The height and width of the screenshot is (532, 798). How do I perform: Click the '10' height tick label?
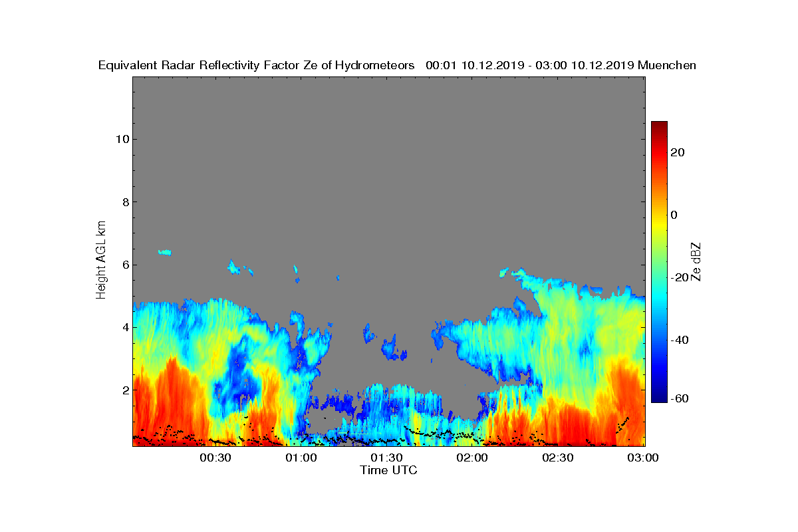121,139
